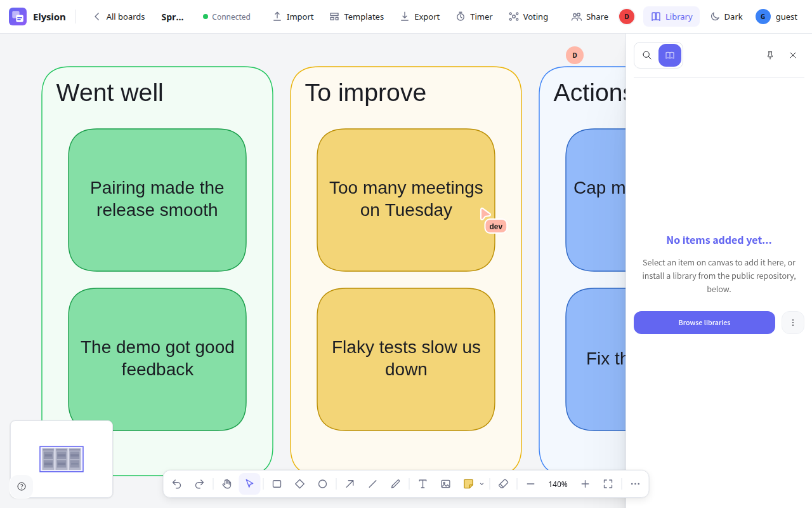Click the redo arrow in toolbar

199,484
